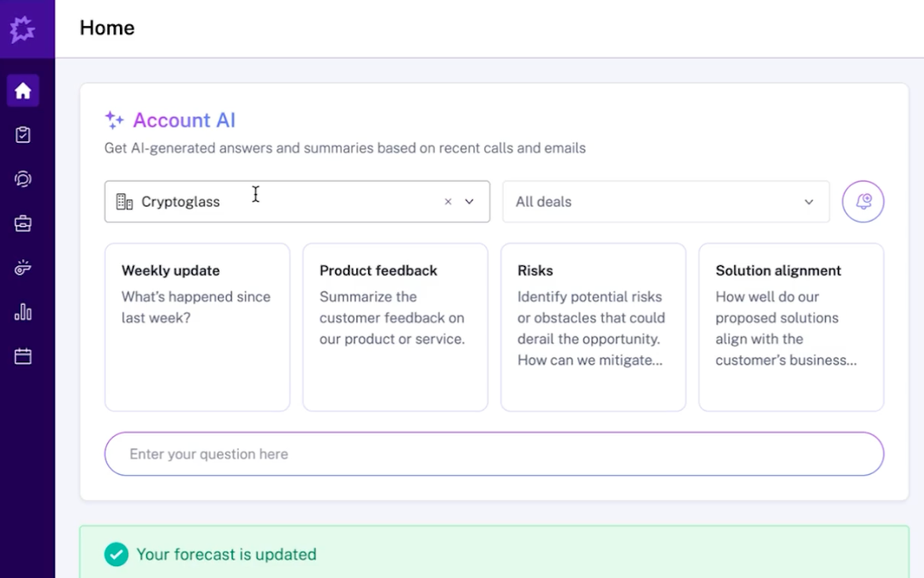Click Home in the page header

[x=106, y=28]
